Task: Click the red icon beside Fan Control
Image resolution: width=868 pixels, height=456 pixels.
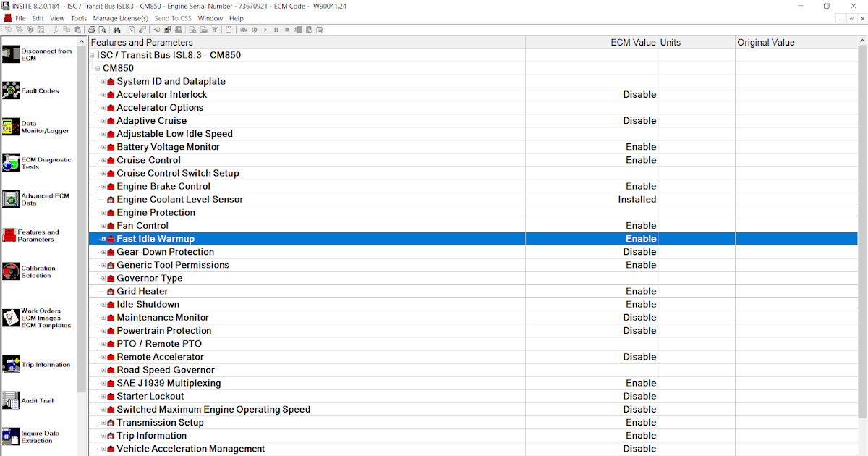Action: [111, 226]
